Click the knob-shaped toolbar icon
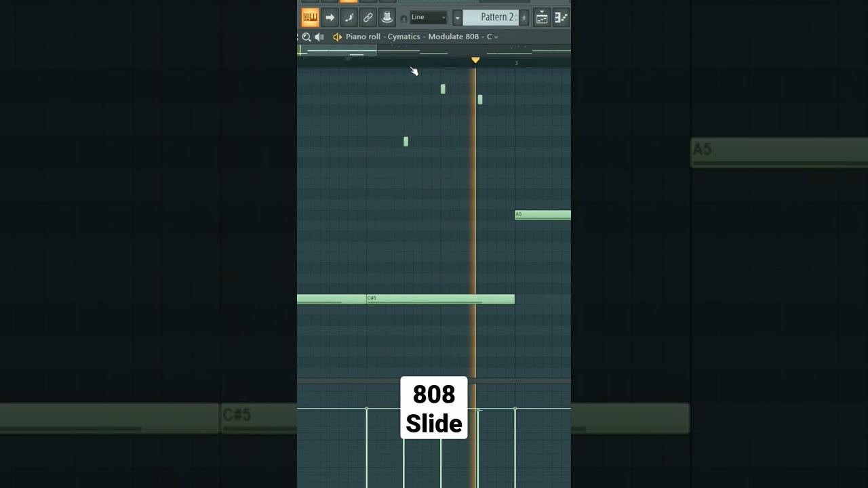868x488 pixels. 387,17
